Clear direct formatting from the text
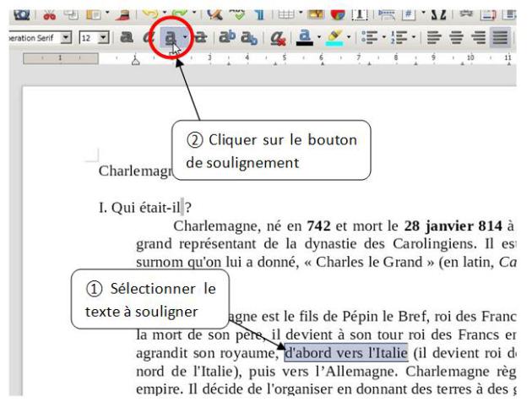 point(276,39)
